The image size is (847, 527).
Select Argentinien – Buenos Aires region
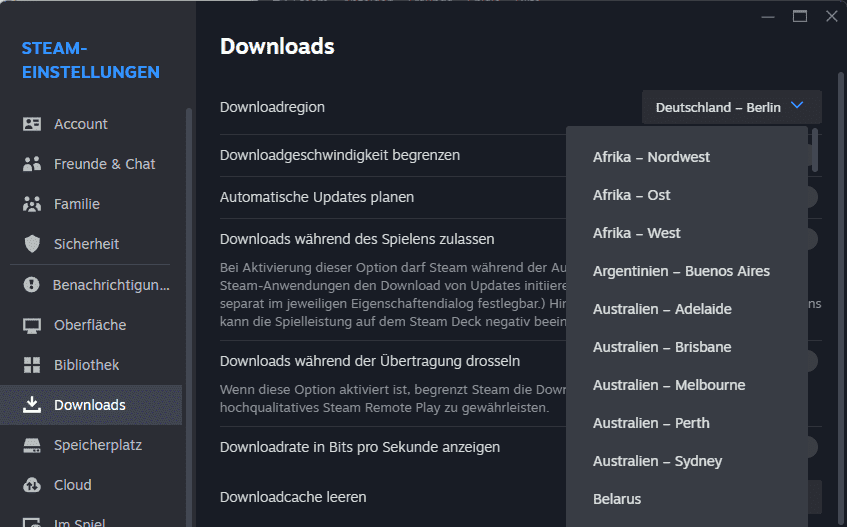pos(687,271)
